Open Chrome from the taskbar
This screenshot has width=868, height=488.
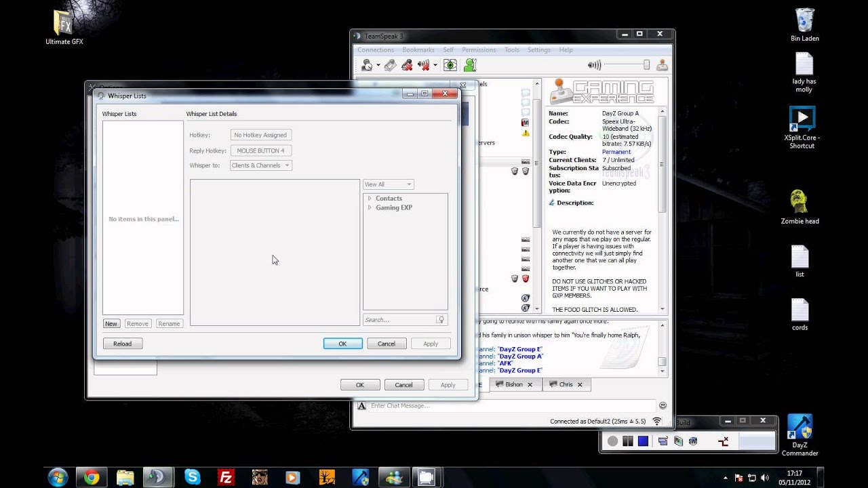[x=92, y=478]
